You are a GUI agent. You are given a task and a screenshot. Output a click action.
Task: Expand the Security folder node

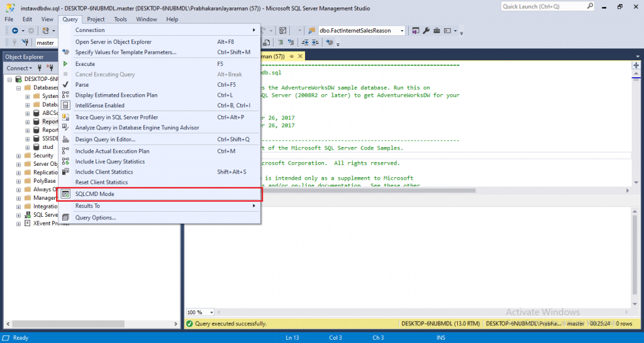[18, 156]
